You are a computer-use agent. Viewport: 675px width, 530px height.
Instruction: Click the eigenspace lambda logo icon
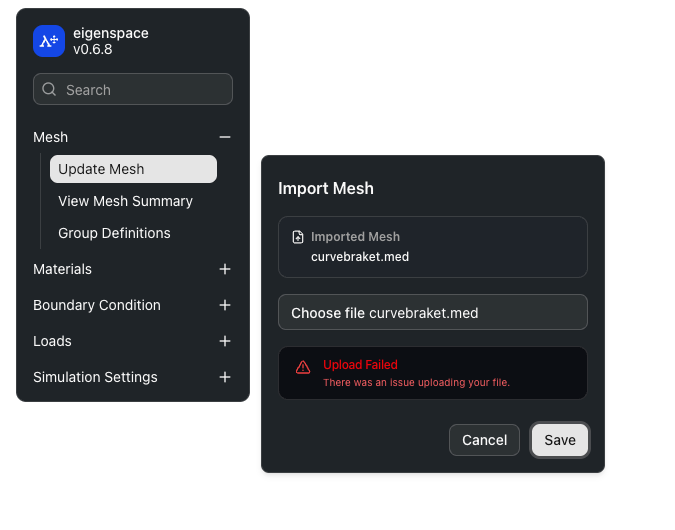coord(49,41)
